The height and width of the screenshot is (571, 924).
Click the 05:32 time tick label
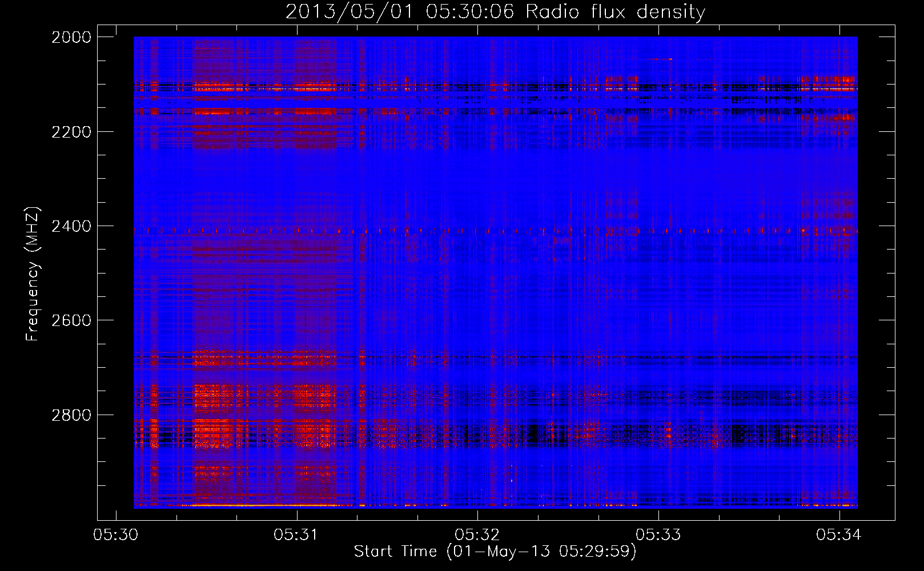click(x=477, y=535)
